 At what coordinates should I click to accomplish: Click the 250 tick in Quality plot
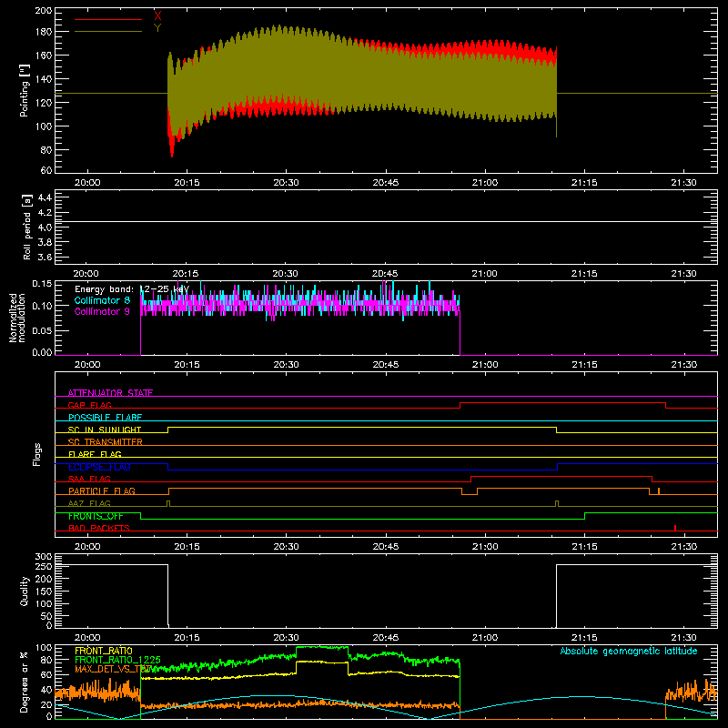point(44,567)
